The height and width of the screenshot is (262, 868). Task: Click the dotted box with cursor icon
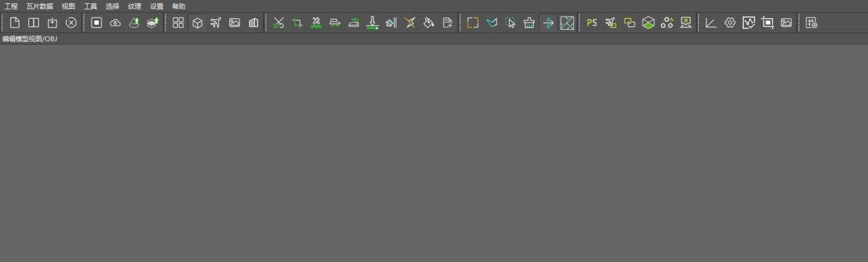[x=510, y=23]
